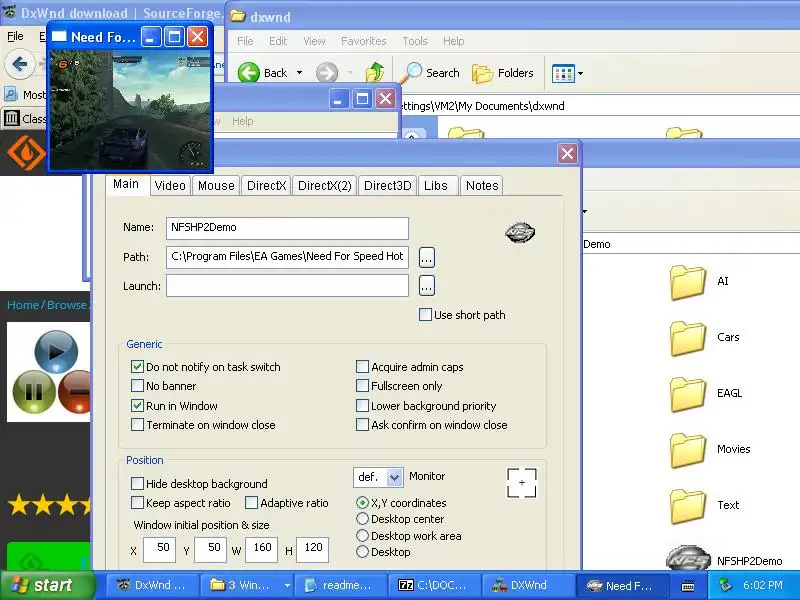This screenshot has width=800, height=600.
Task: Open the Tools menu in dxwnd Explorer
Action: [415, 41]
